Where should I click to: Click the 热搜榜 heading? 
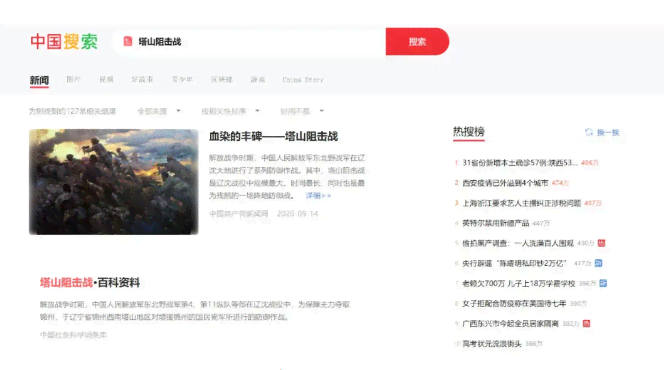(469, 132)
